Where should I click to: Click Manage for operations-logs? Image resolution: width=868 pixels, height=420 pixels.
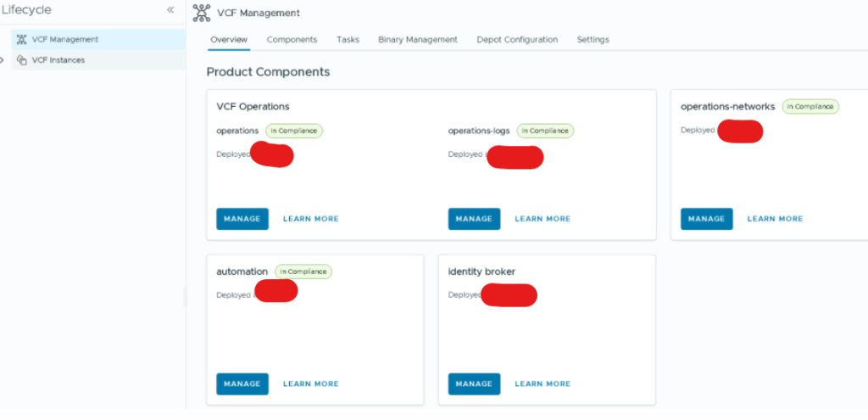[x=474, y=219]
